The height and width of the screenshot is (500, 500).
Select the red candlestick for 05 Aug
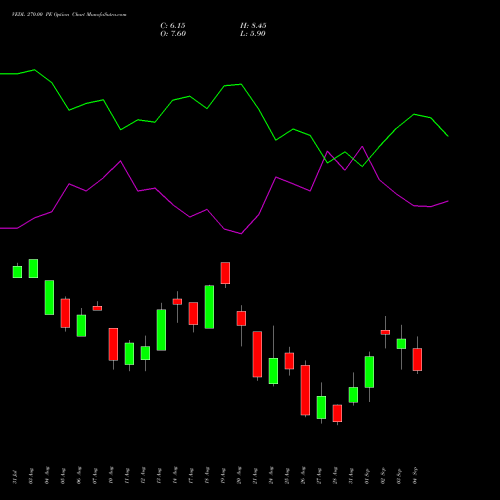click(65, 313)
